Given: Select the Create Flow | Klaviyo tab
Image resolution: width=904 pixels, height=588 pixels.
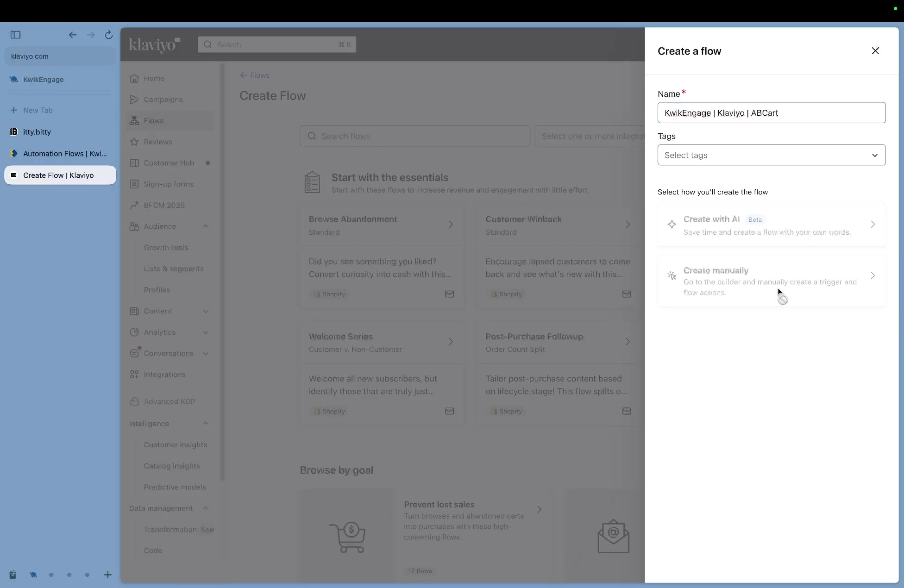Looking at the screenshot, I should tap(60, 175).
